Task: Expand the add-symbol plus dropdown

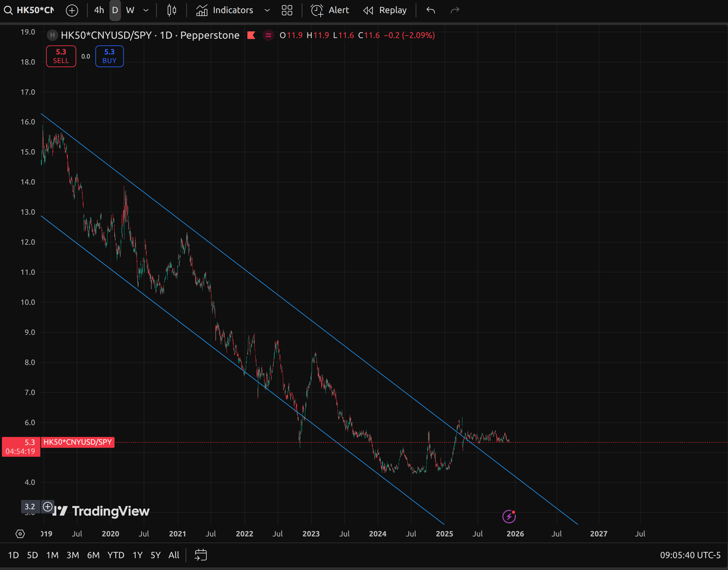Action: [72, 10]
